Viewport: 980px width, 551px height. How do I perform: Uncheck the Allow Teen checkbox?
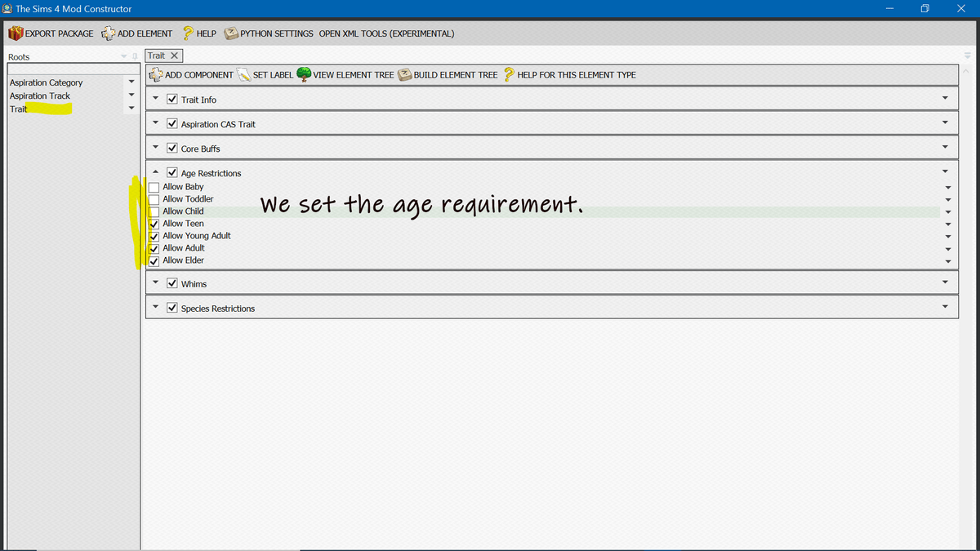coord(154,223)
